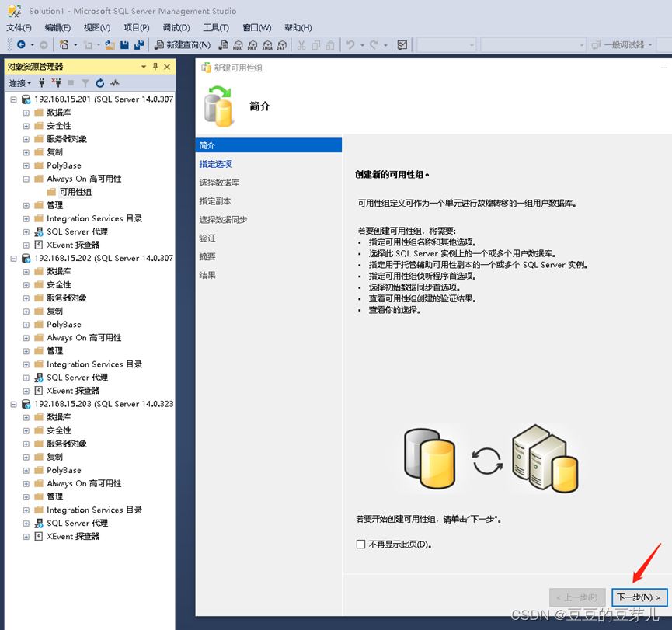Select PolyBase under server 192.168.15.203

coord(64,470)
